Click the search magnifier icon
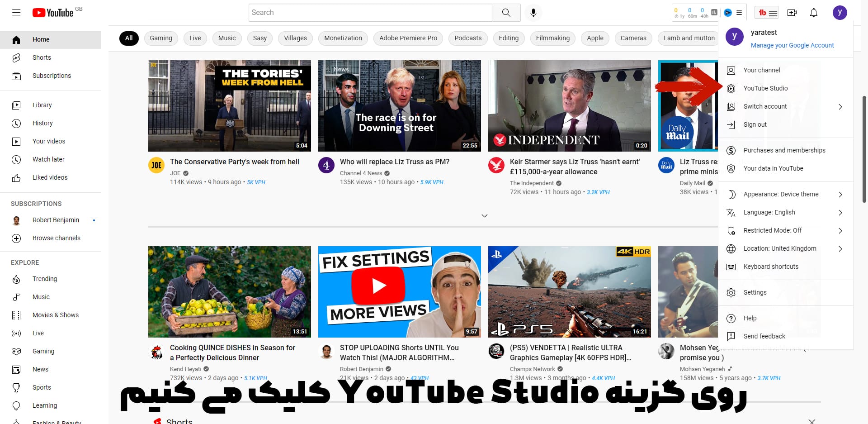 point(506,12)
